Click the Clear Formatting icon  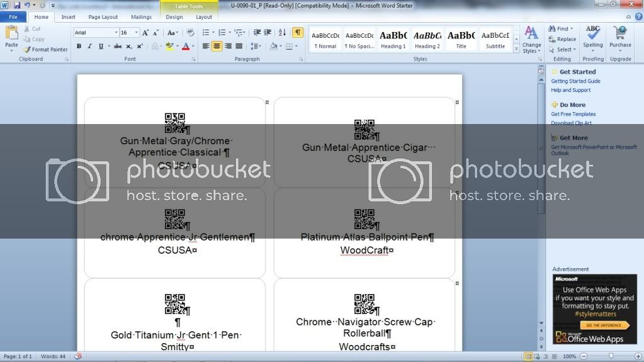pyautogui.click(x=189, y=33)
